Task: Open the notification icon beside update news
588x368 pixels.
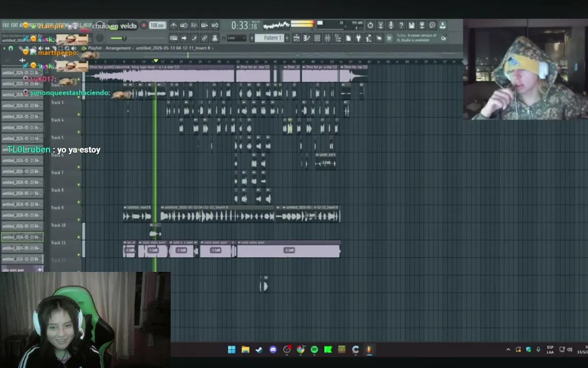Action: tap(444, 37)
